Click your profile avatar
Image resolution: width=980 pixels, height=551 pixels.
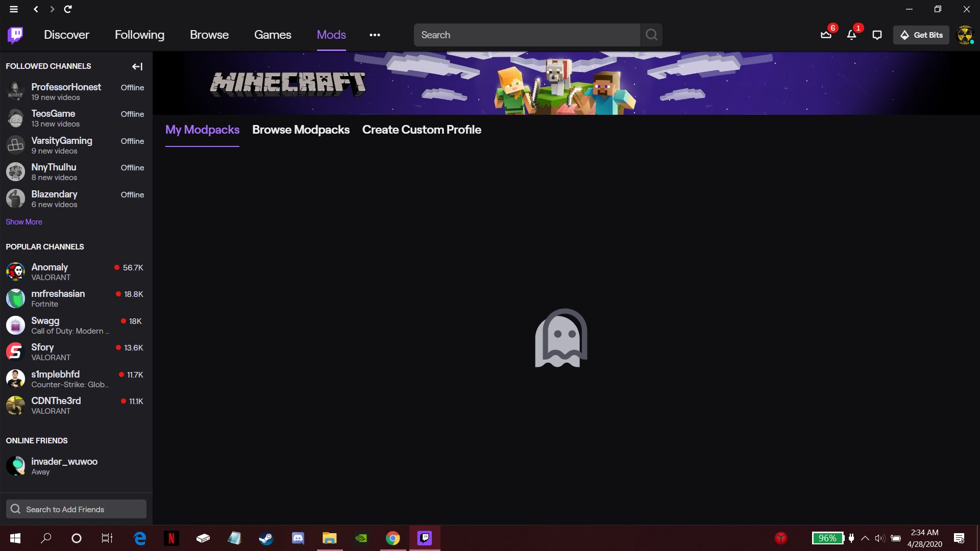point(965,35)
